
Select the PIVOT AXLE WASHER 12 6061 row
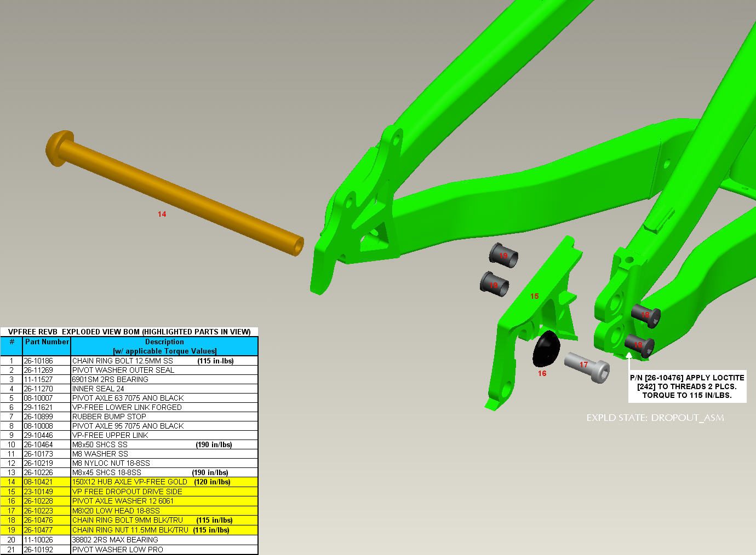(x=123, y=501)
